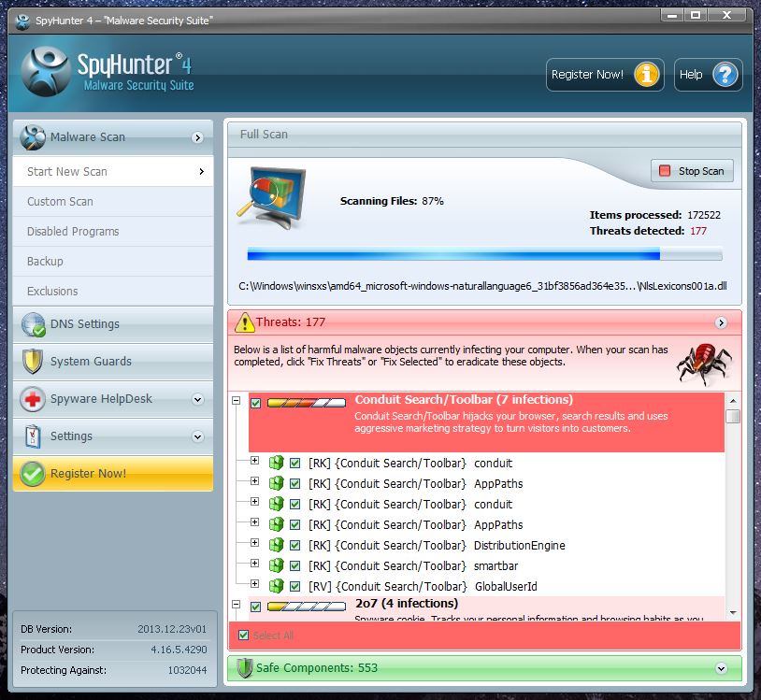The image size is (761, 700).
Task: Click the red spider bug illustration
Action: [704, 364]
